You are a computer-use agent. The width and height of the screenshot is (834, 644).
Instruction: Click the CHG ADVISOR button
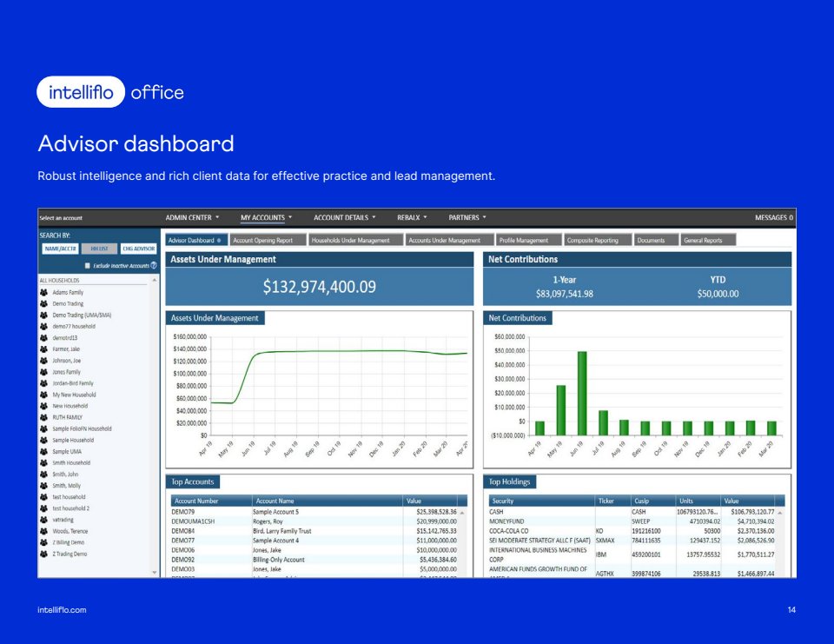click(138, 249)
